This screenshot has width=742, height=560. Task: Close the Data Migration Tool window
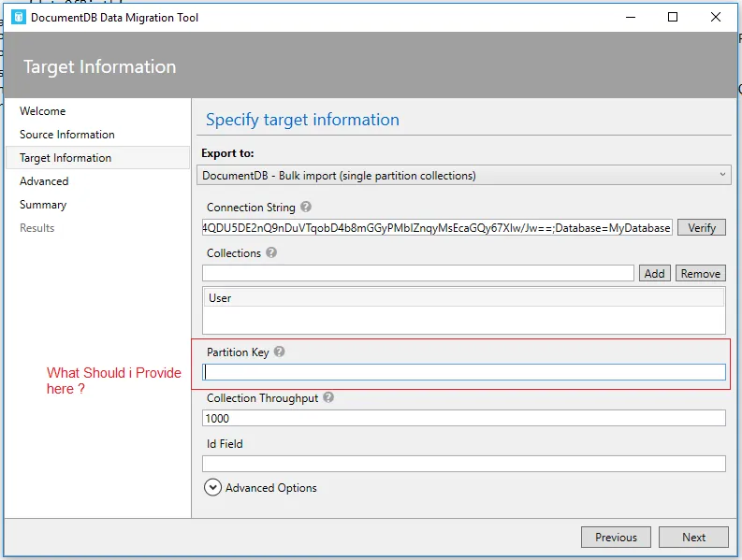click(x=716, y=18)
